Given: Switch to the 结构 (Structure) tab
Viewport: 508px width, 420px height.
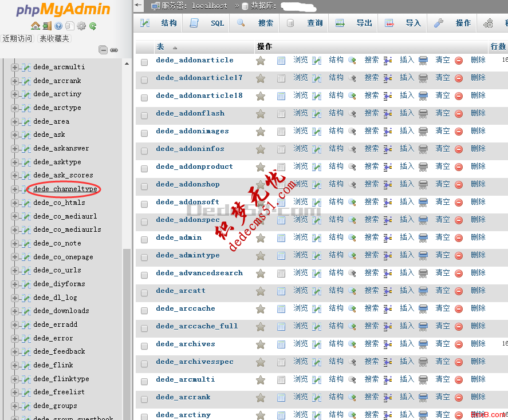Looking at the screenshot, I should pos(157,23).
